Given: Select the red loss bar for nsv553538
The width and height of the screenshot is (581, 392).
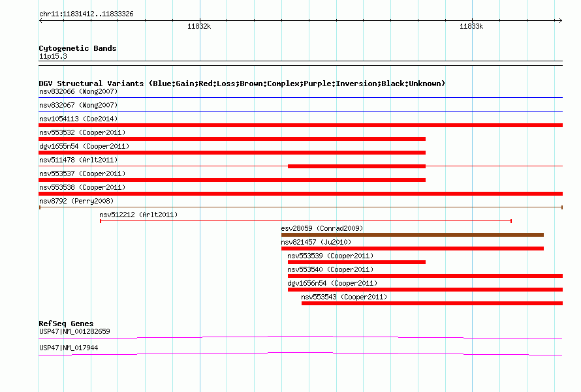Looking at the screenshot, I should coord(300,194).
